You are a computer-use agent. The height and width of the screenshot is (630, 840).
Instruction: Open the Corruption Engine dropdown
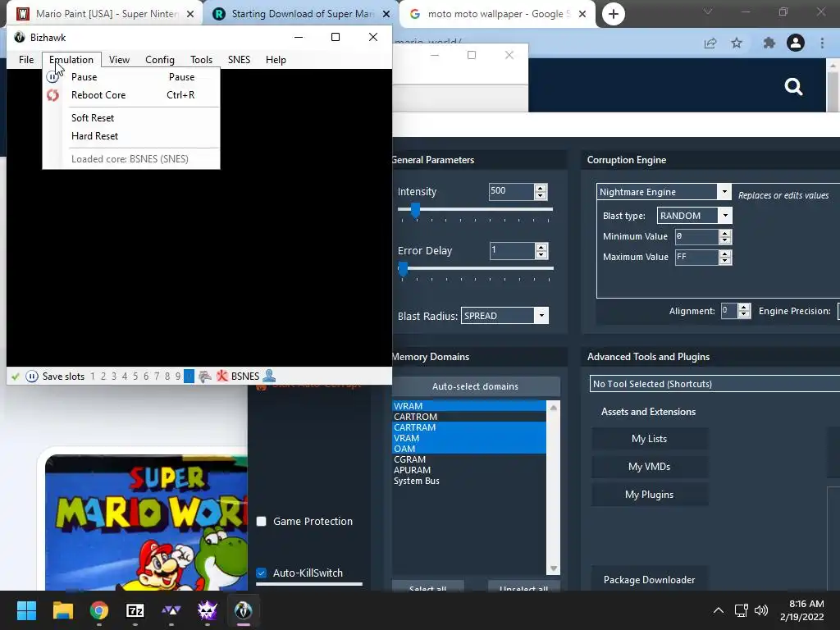pyautogui.click(x=724, y=192)
